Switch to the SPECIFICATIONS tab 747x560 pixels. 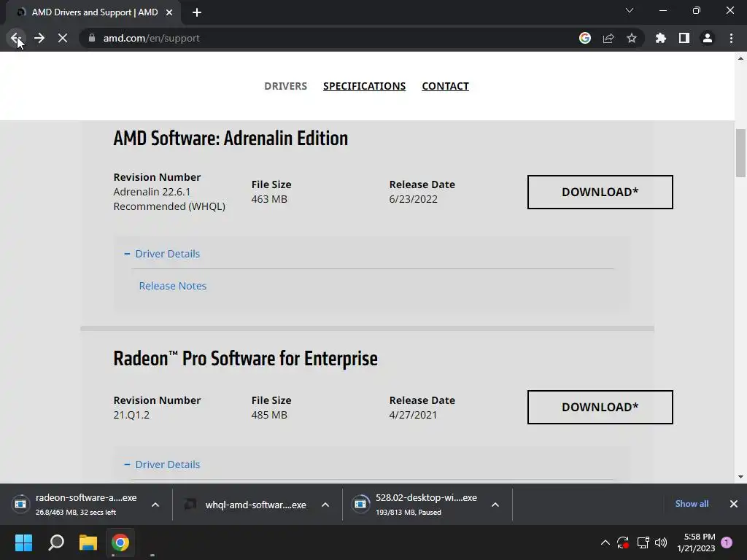365,86
